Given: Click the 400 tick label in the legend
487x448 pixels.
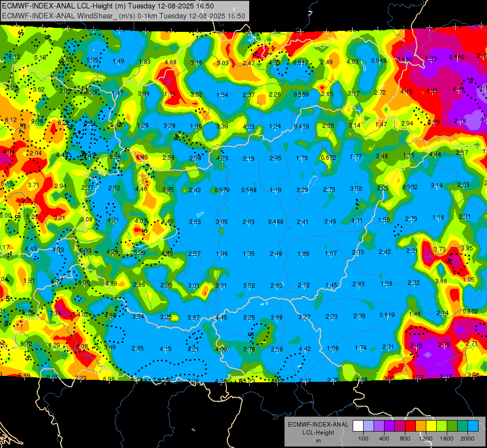Looking at the screenshot, I should (384, 439).
